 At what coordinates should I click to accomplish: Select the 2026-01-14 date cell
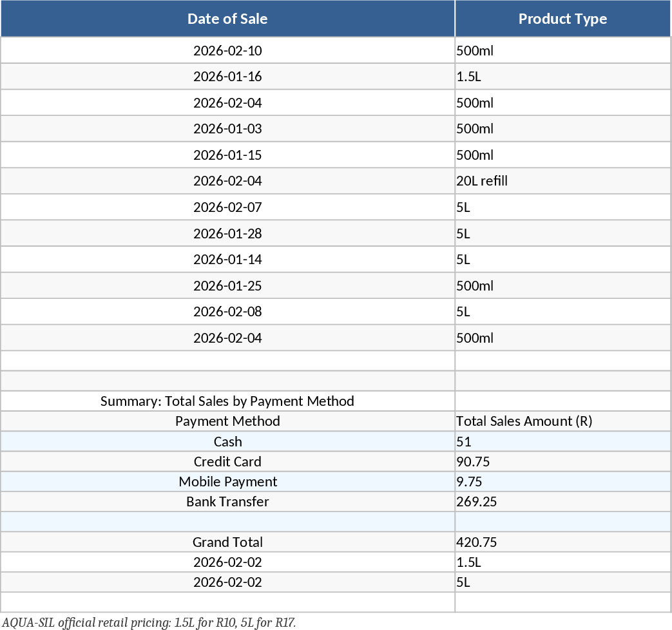(x=227, y=260)
